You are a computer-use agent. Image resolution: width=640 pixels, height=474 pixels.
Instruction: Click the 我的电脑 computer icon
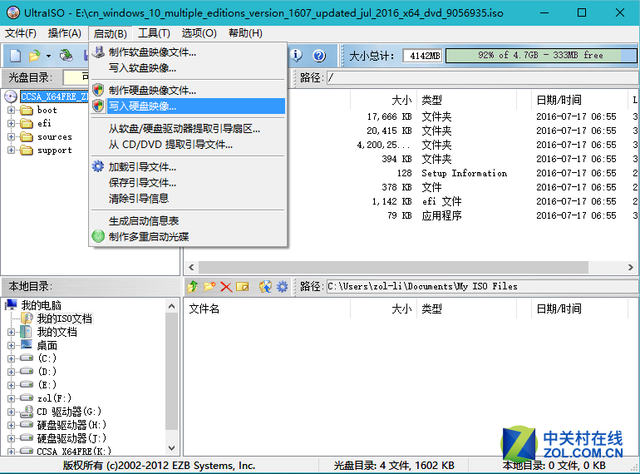coord(11,305)
